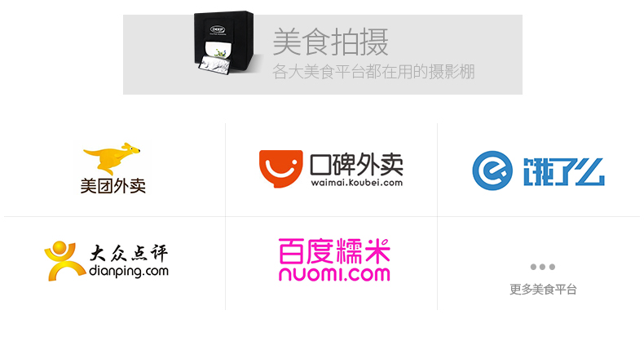
Task: Click the DEEP logo on the light box
Action: (218, 29)
